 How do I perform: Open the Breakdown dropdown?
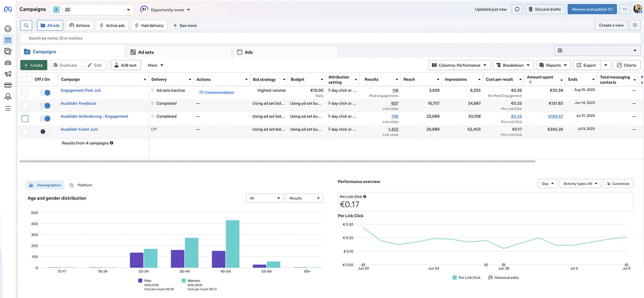click(x=513, y=65)
